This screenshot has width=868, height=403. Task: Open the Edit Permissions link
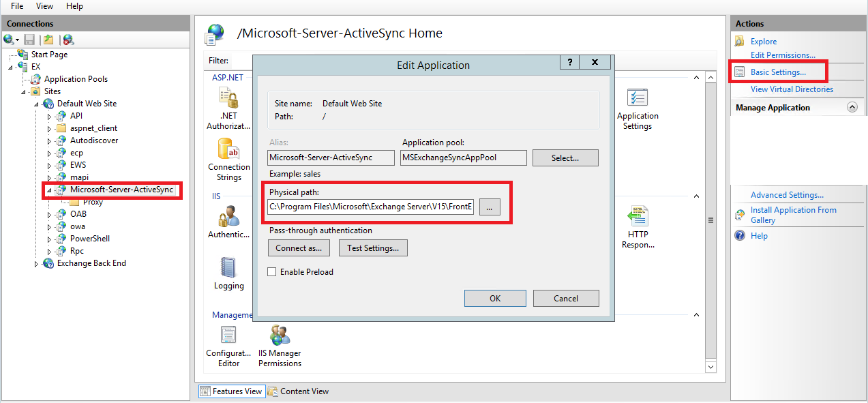coord(783,55)
